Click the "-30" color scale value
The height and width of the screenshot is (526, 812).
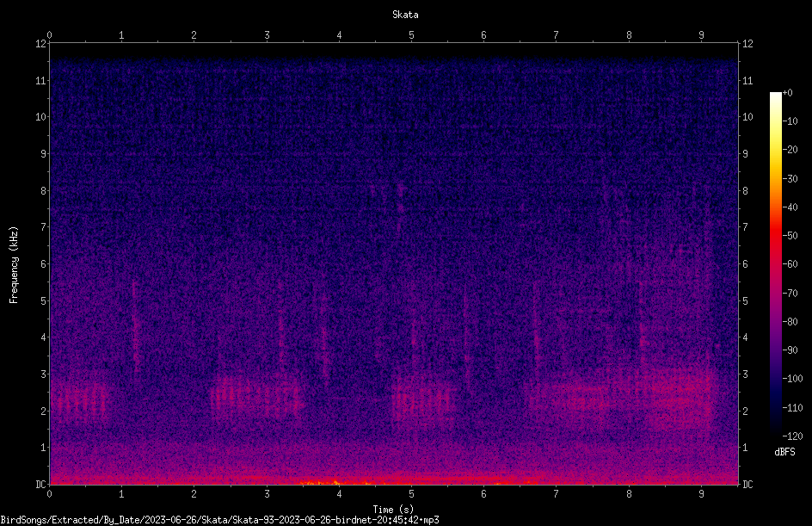pyautogui.click(x=790, y=179)
